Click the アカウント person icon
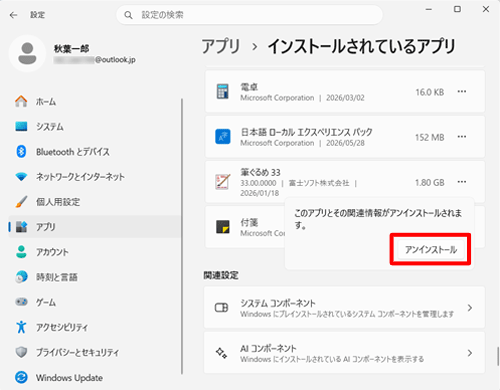Screen dimensions: 500x390 tap(21, 252)
